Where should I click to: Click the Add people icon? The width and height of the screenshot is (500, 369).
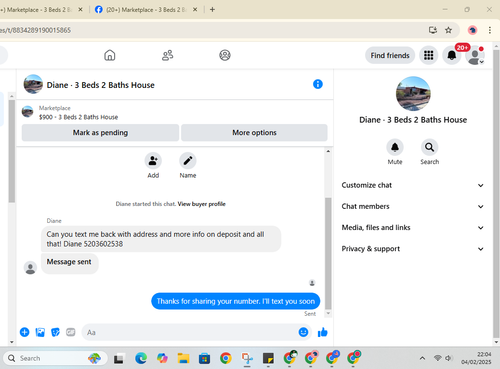coord(153,161)
